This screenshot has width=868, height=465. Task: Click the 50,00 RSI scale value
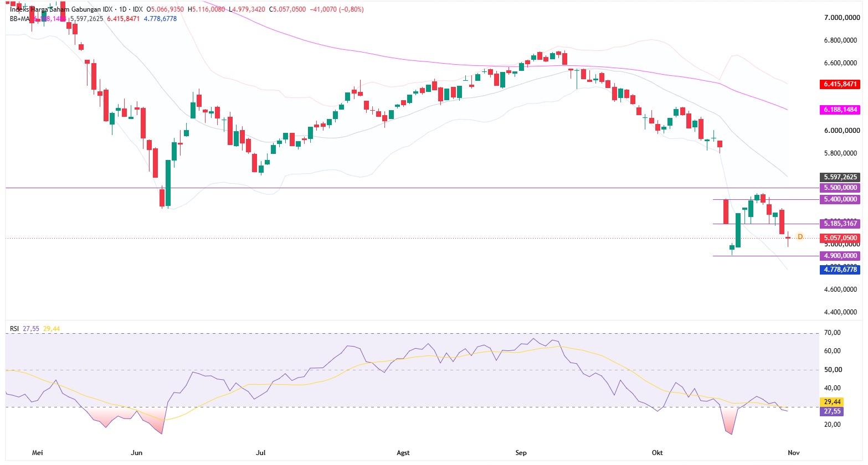833,370
